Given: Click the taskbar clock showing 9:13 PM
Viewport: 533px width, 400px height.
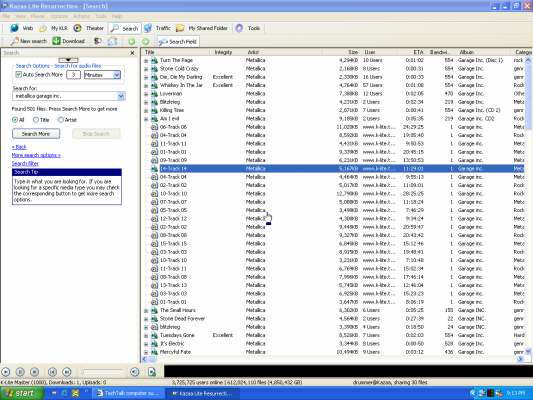Looking at the screenshot, I should click(516, 393).
